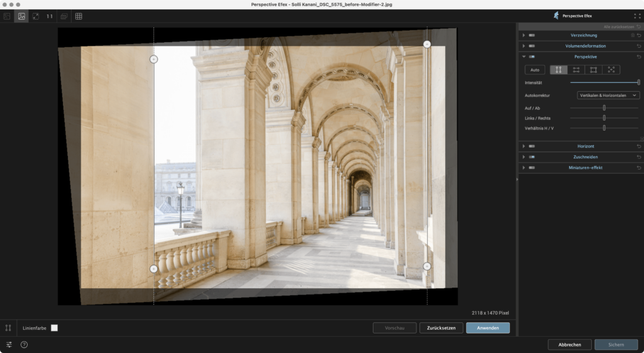The image size is (644, 353).
Task: Click the fullscreen arrows icon
Action: point(637,16)
